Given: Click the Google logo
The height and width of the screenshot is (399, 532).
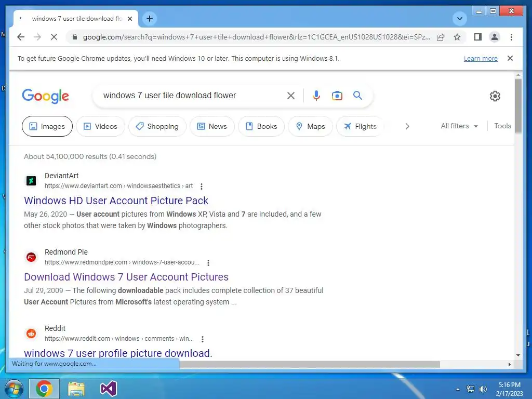Looking at the screenshot, I should tap(46, 96).
